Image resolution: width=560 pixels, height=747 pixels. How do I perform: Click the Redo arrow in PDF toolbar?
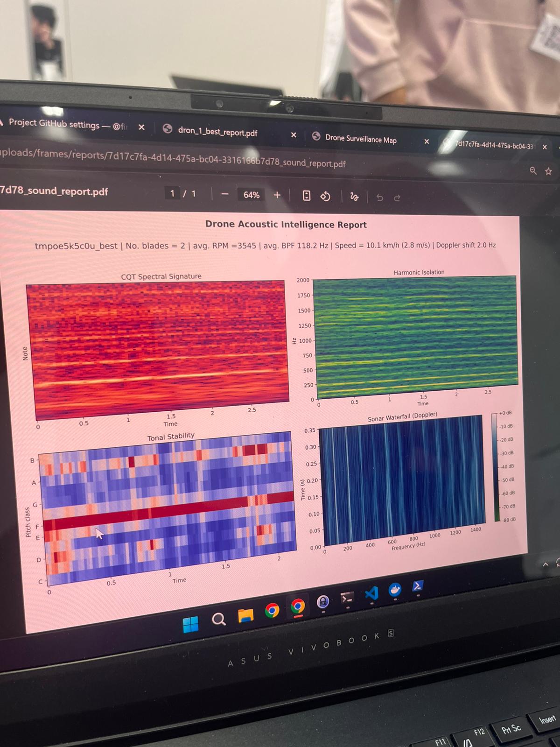(x=397, y=198)
